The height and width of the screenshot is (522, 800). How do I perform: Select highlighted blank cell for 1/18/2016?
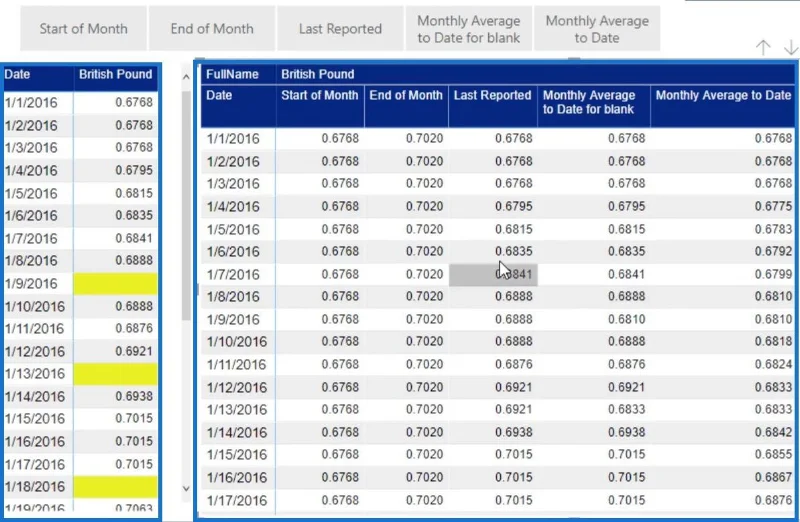point(115,487)
